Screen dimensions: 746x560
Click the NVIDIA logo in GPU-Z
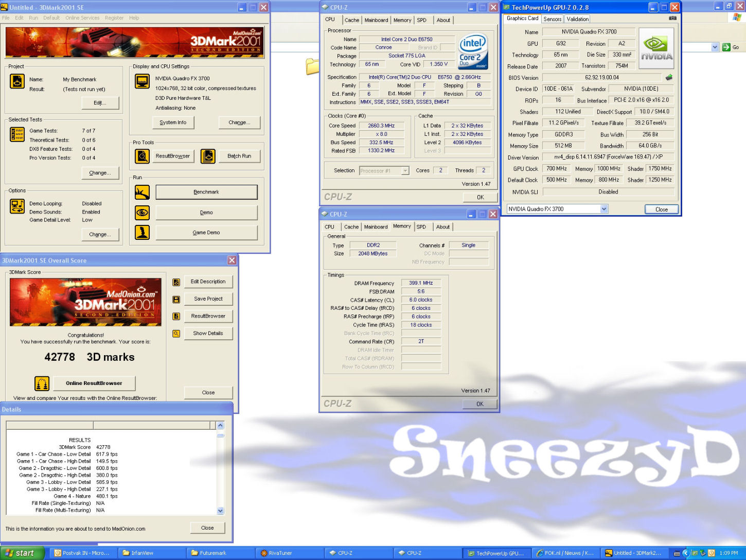point(656,48)
